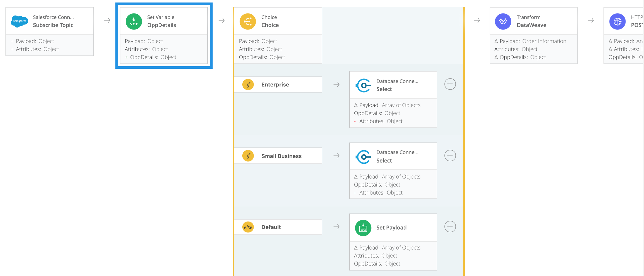Select the Small Business condition label

point(281,156)
